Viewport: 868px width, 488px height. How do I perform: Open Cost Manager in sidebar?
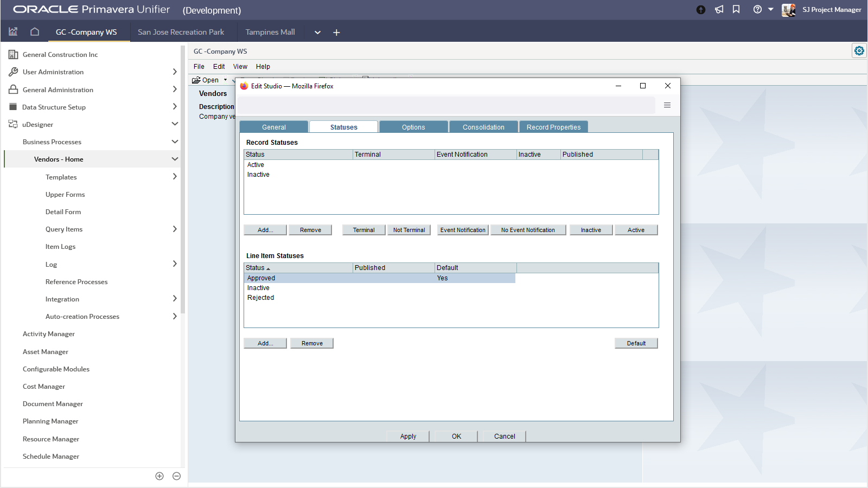pyautogui.click(x=44, y=387)
